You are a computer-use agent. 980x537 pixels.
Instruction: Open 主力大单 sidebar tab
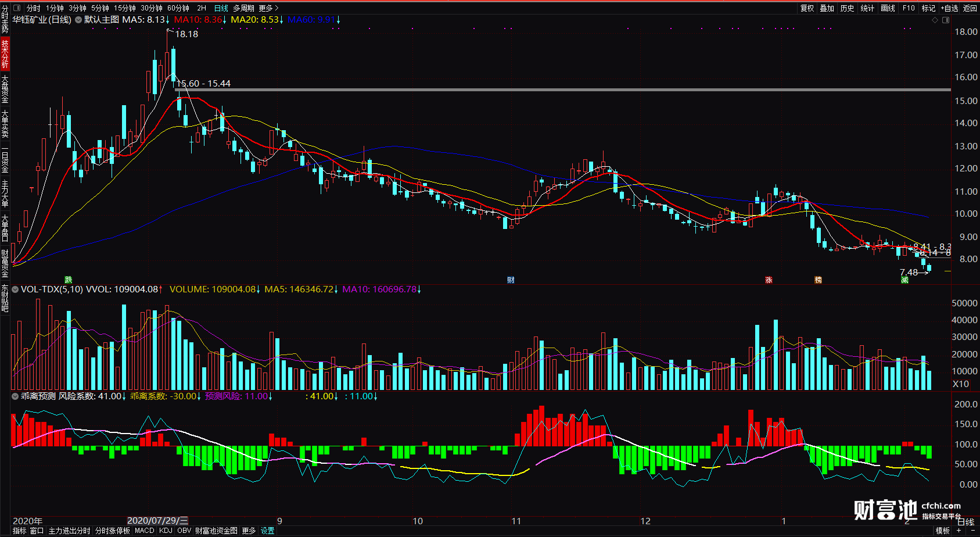click(5, 194)
